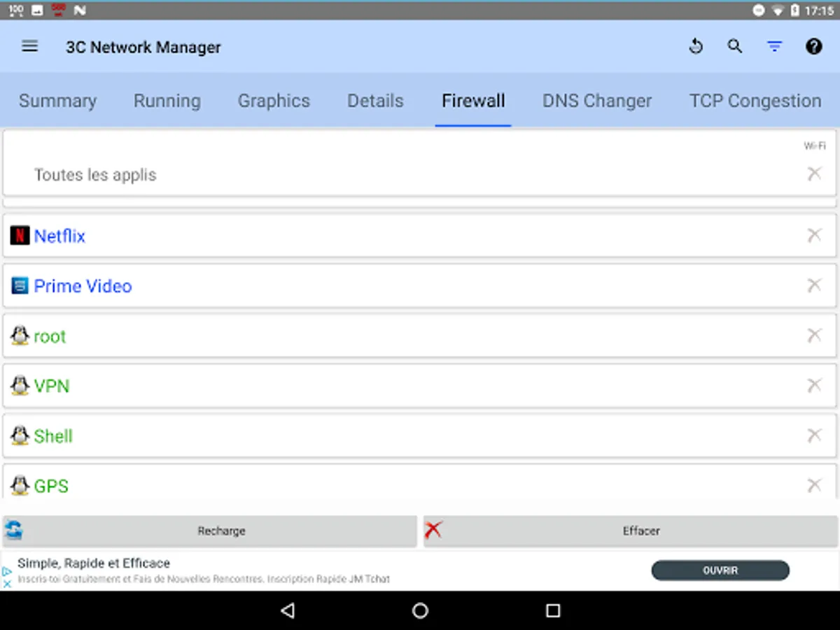Open the Graphics tab

pos(274,101)
